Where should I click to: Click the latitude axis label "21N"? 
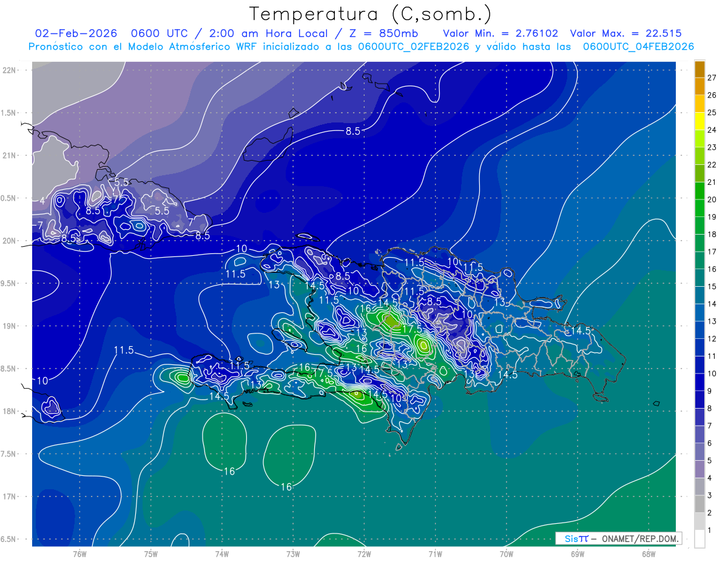point(10,155)
